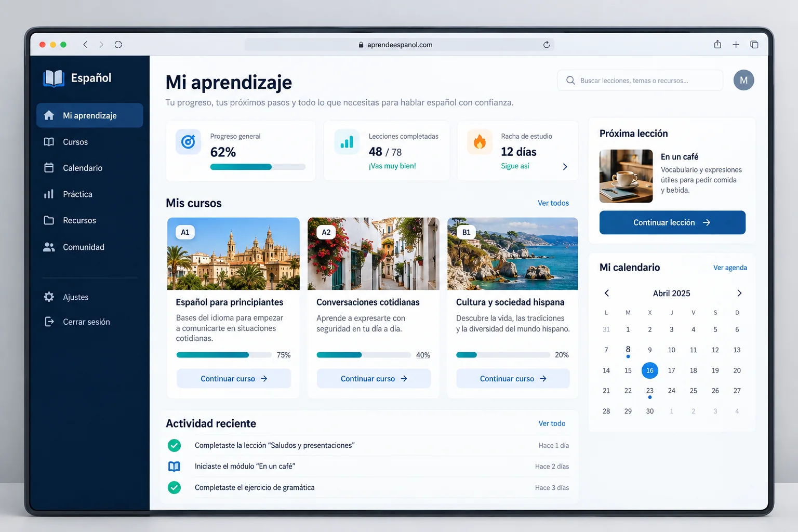
Task: Open a new browser tab with plus icon
Action: click(x=736, y=45)
